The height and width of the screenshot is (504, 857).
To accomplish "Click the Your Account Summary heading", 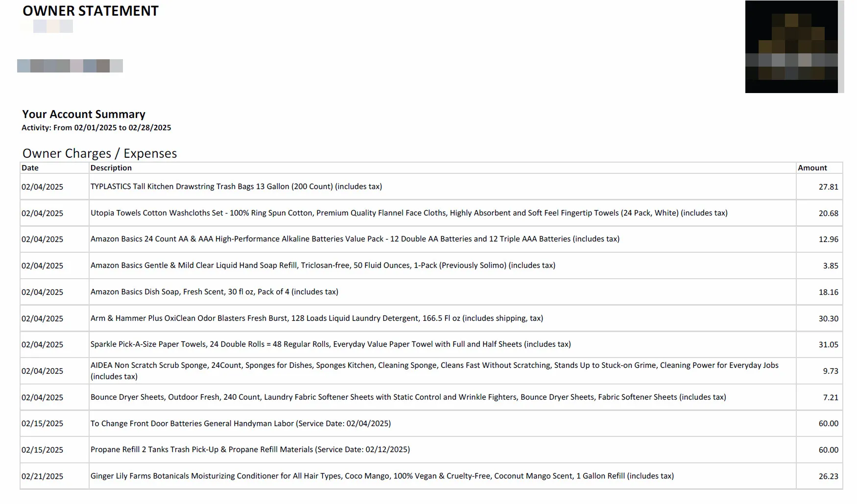I will click(x=84, y=114).
